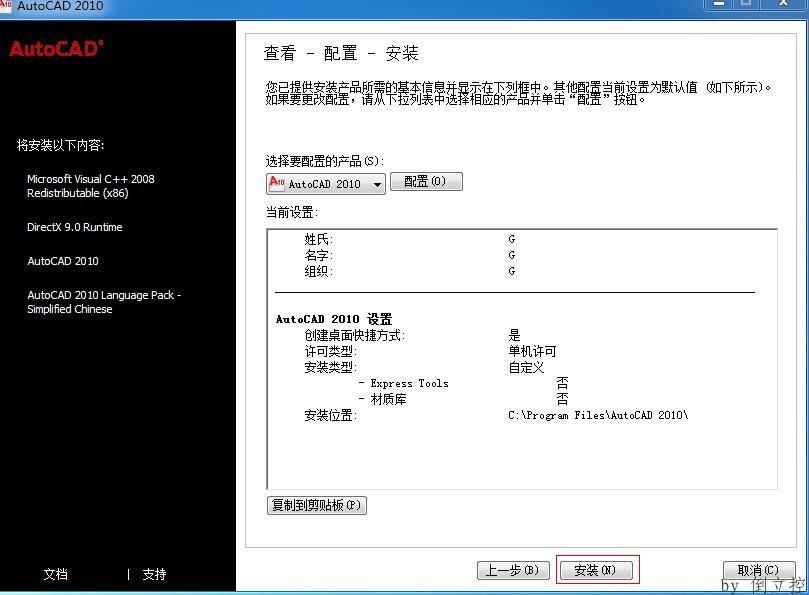Maximize the AutoCAD 2010 installer window

746,4
